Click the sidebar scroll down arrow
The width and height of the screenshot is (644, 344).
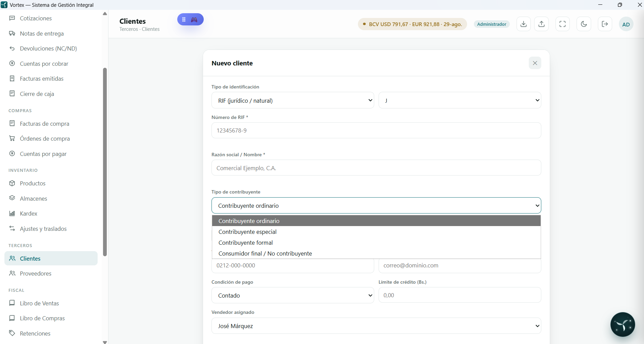click(105, 342)
